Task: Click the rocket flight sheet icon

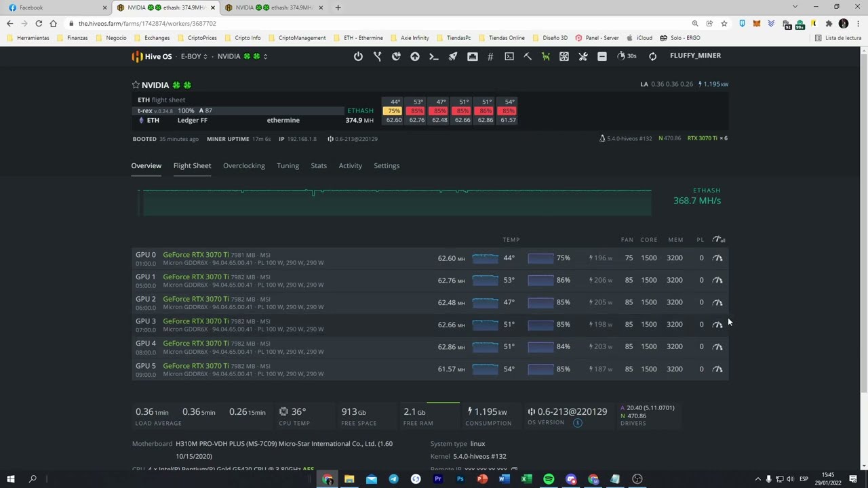Action: (453, 56)
